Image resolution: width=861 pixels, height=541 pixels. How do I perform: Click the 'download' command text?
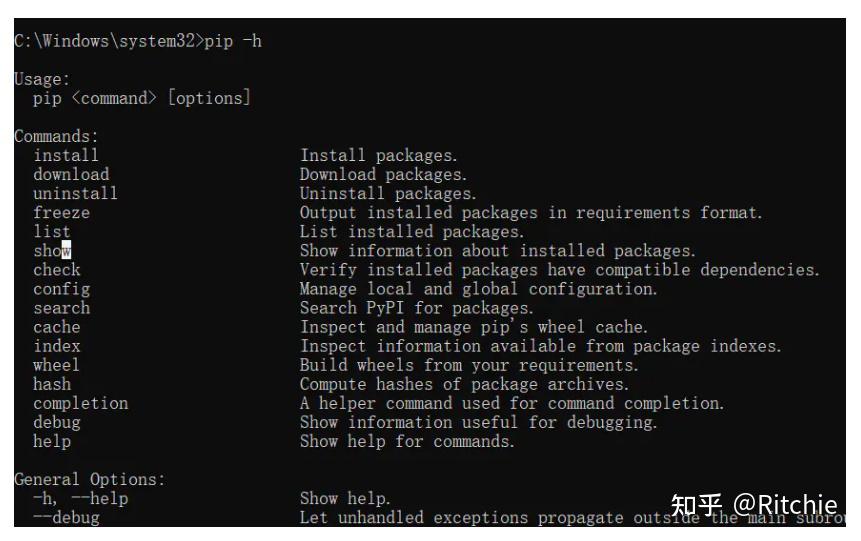coord(71,175)
